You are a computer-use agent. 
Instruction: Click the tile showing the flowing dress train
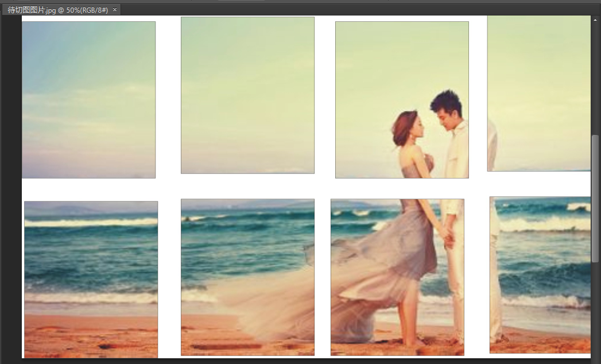point(247,277)
